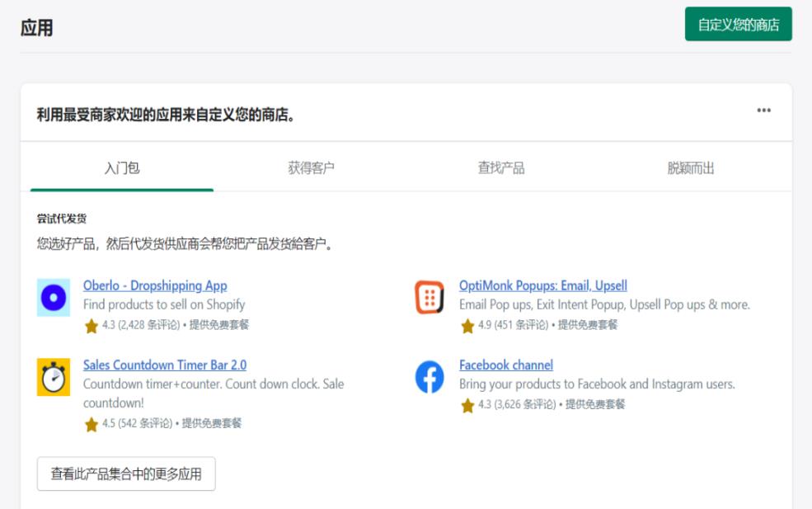Image resolution: width=812 pixels, height=509 pixels.
Task: Click 'Countdown timer+counter' description text
Action: (214, 393)
